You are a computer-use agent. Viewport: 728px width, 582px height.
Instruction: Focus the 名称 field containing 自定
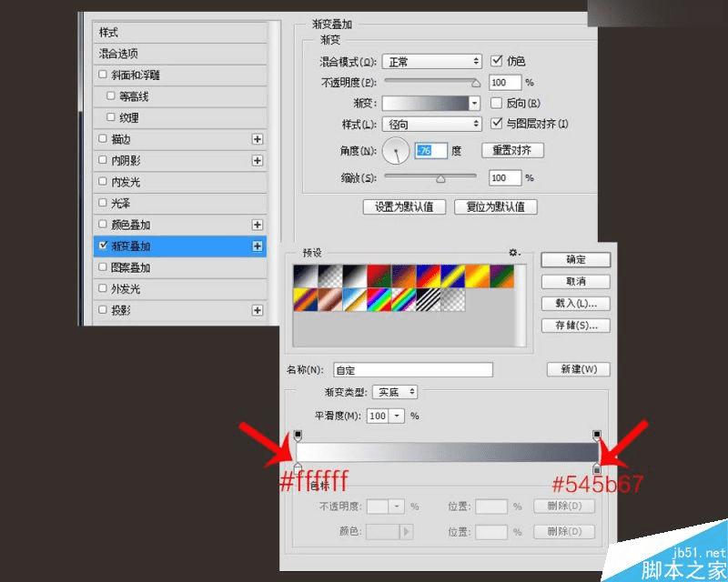tap(413, 370)
